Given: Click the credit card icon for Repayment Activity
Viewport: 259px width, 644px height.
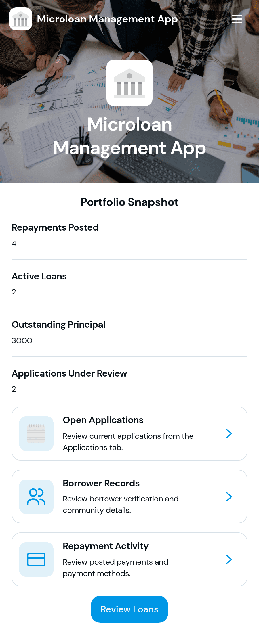Looking at the screenshot, I should tap(36, 559).
